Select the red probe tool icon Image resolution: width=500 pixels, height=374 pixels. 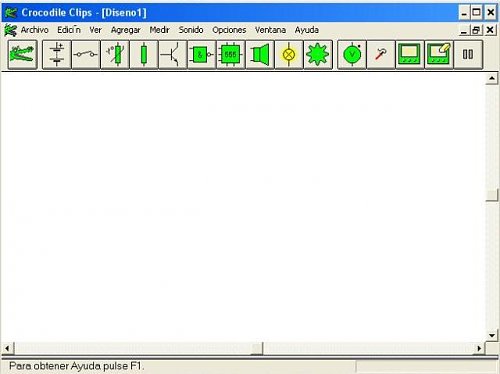click(381, 55)
